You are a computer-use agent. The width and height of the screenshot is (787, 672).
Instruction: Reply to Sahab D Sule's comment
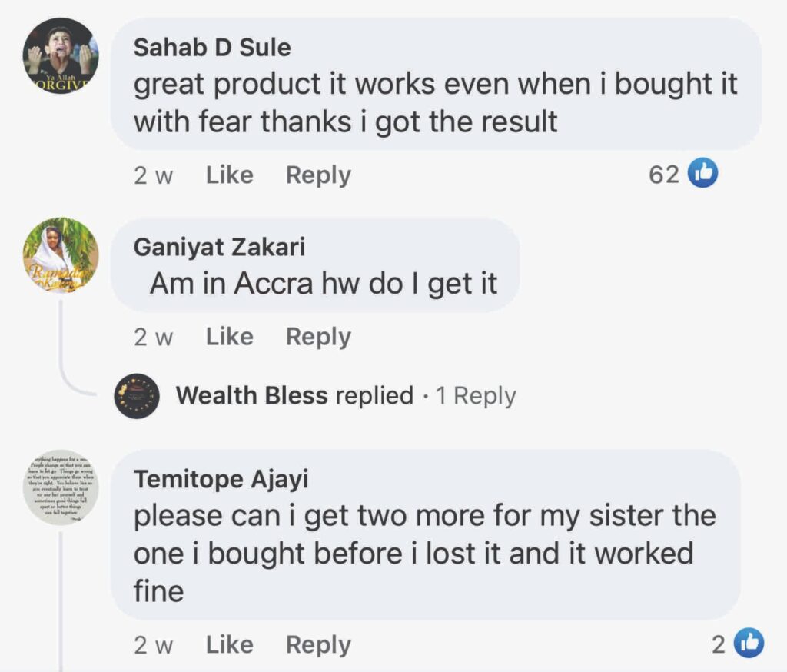(x=318, y=175)
